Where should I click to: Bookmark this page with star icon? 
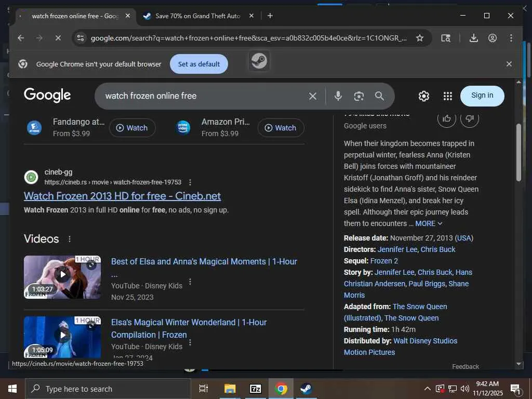point(420,38)
